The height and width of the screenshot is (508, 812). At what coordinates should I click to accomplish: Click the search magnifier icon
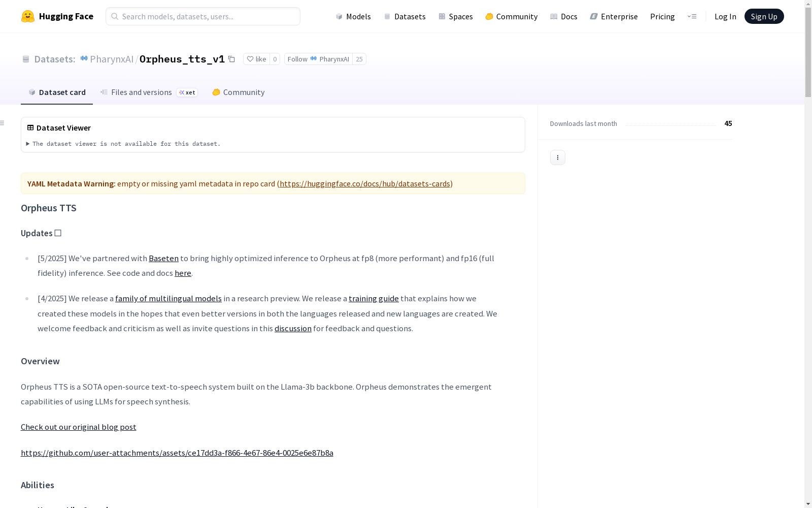tap(115, 17)
